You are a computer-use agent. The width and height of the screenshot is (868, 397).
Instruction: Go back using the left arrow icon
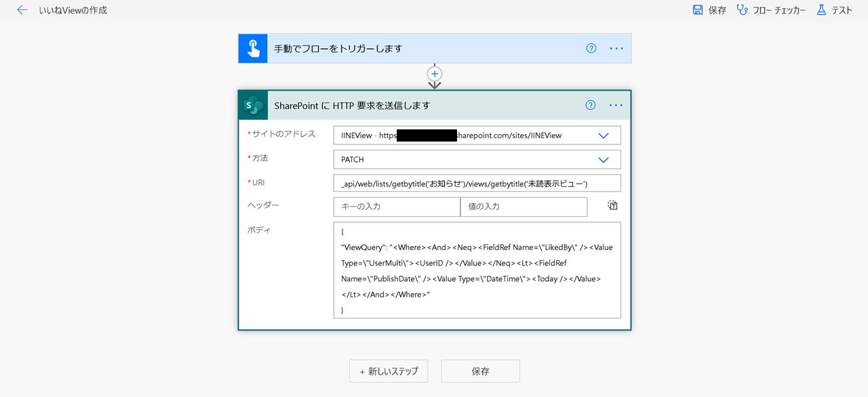[22, 10]
